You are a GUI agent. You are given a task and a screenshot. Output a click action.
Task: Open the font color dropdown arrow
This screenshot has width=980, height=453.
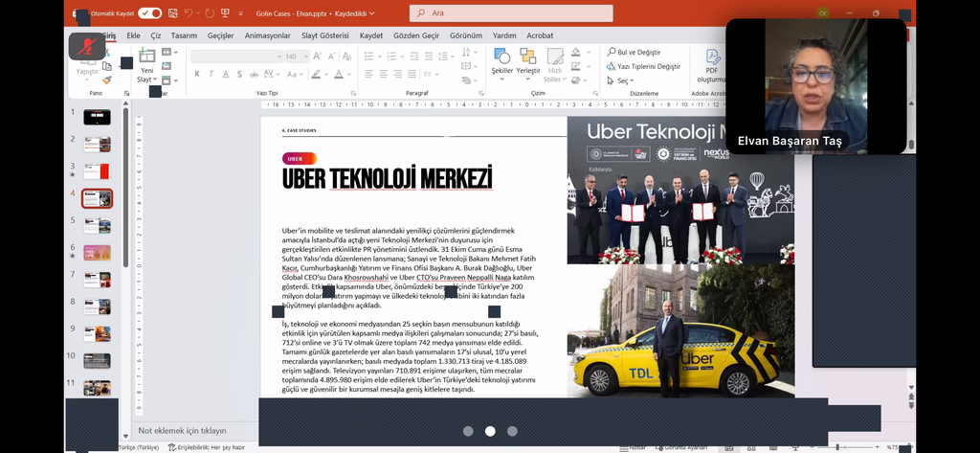pyautogui.click(x=347, y=74)
